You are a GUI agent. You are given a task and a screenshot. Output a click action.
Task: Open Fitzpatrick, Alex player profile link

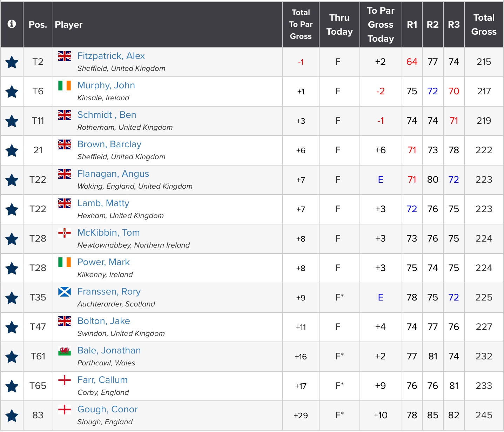point(111,56)
